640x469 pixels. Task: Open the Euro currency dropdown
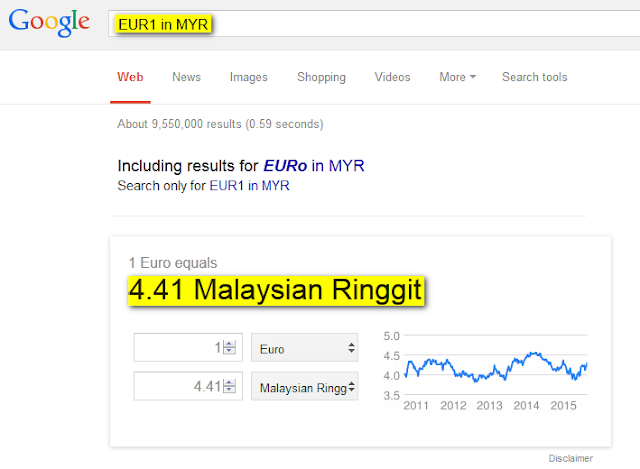(304, 347)
